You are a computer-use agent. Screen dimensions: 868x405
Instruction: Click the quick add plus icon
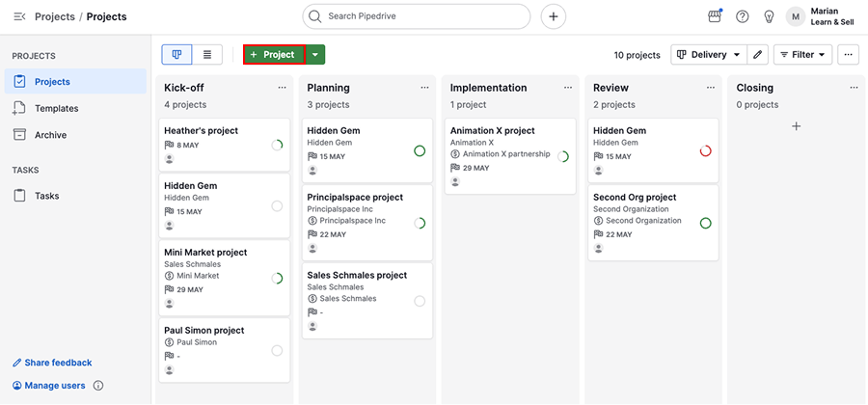click(x=553, y=16)
